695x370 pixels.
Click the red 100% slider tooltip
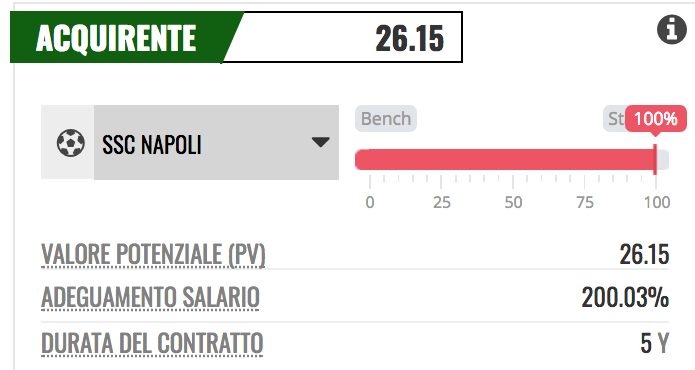click(656, 119)
